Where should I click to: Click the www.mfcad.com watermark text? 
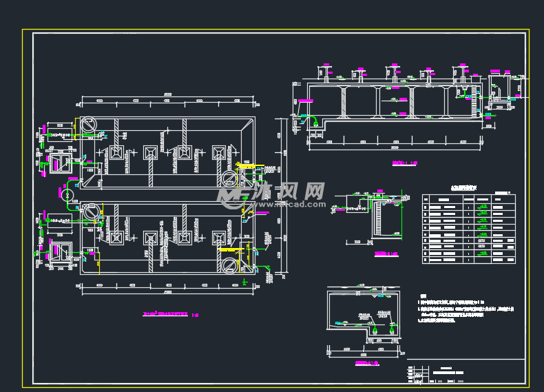click(289, 204)
